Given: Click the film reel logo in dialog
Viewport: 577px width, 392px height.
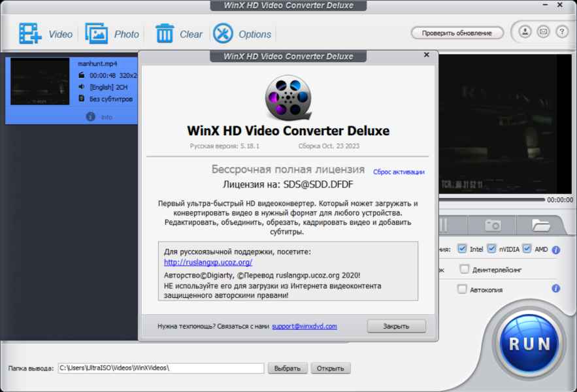Looking at the screenshot, I should pyautogui.click(x=289, y=98).
